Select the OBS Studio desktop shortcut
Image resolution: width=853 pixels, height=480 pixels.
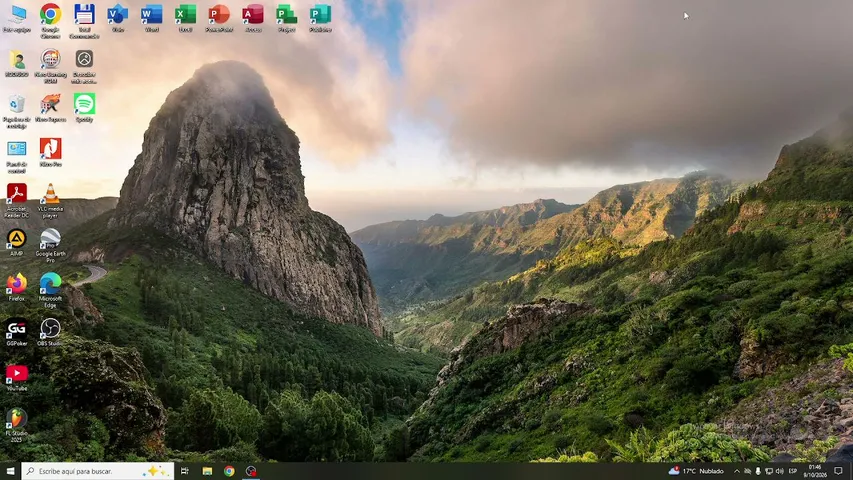[x=50, y=332]
